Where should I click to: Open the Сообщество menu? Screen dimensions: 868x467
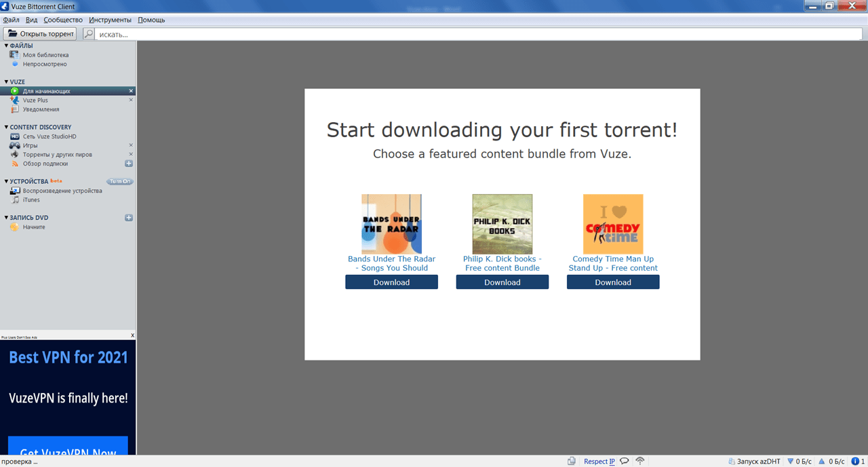tap(63, 20)
